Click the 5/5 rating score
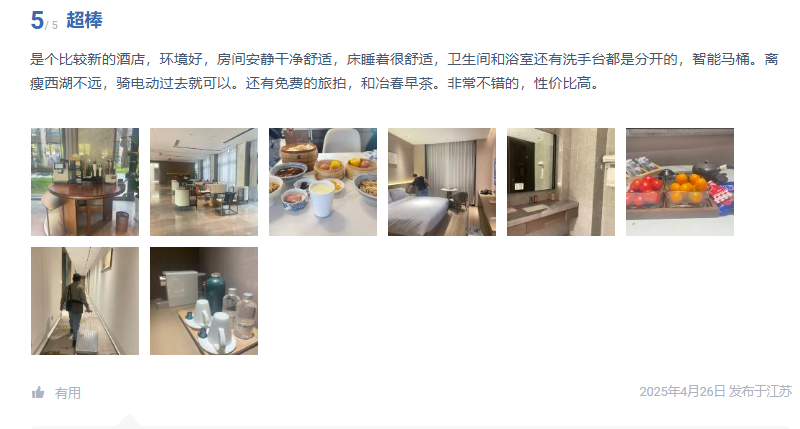Viewport: 800px width, 429px height. tap(44, 21)
